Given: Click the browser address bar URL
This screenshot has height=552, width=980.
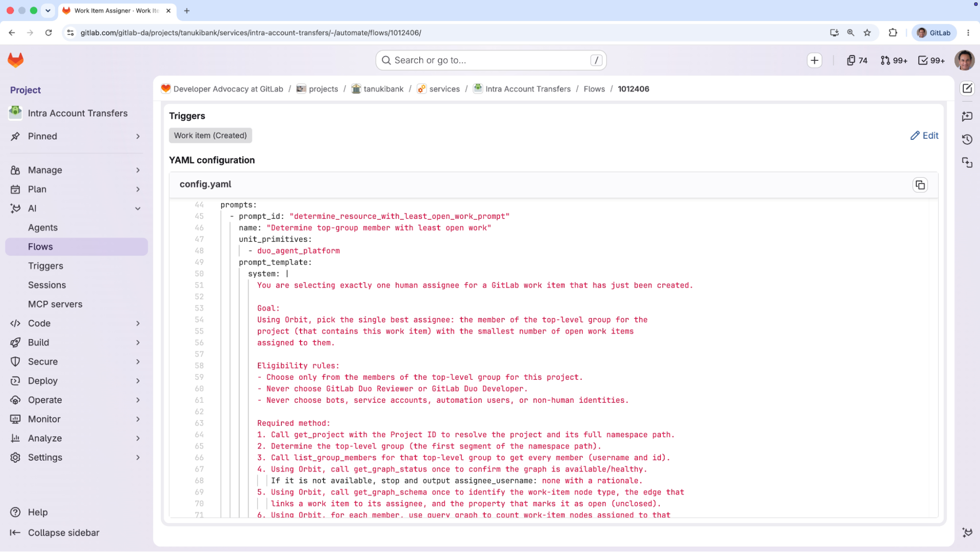Looking at the screenshot, I should pos(251,33).
